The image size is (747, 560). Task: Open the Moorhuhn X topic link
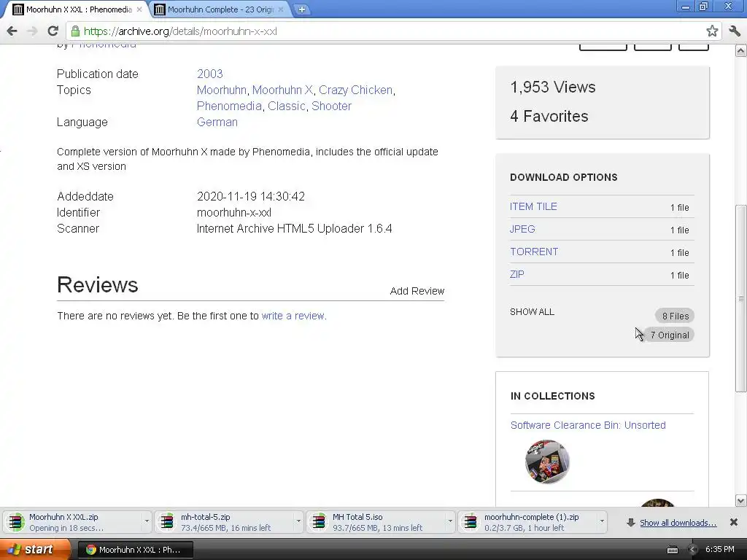(x=282, y=90)
